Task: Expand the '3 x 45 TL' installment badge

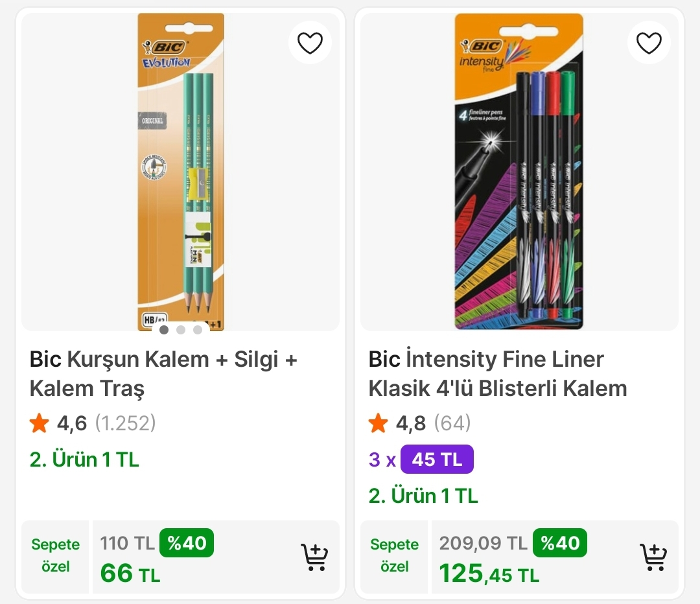Action: coord(420,459)
